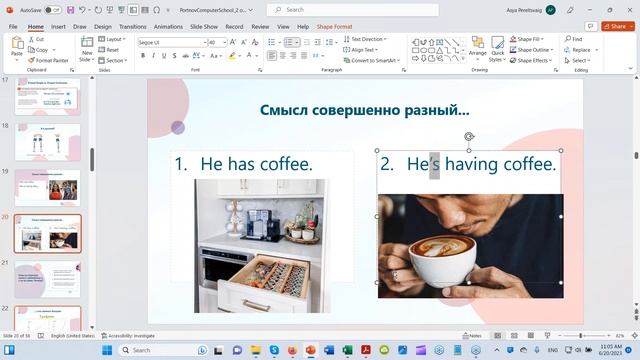Open Shape Fill dropdown
This screenshot has width=640, height=360.
click(527, 39)
